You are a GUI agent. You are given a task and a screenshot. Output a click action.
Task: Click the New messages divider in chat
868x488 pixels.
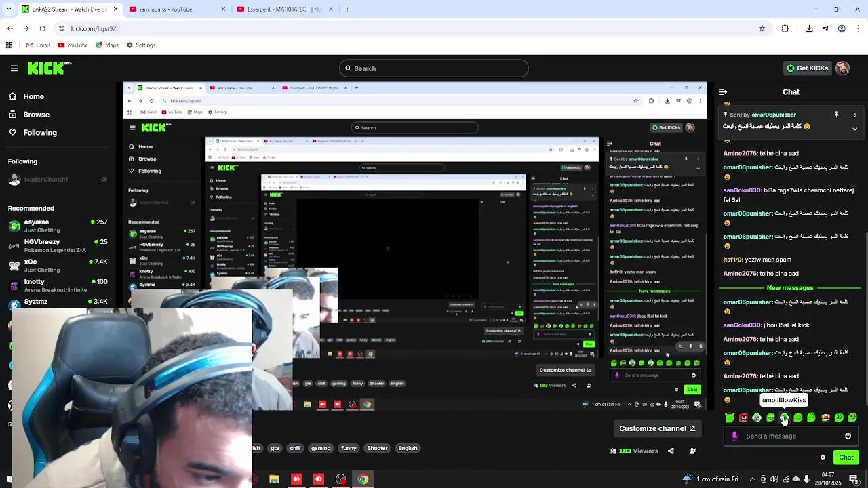coord(790,288)
